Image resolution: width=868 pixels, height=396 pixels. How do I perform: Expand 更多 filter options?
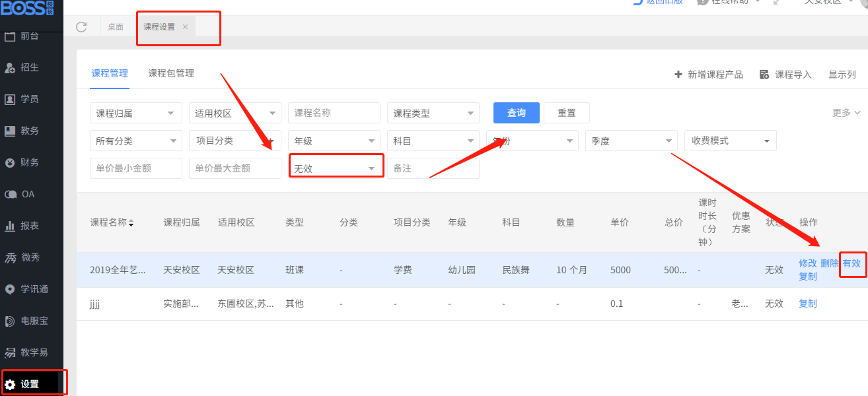coord(846,113)
